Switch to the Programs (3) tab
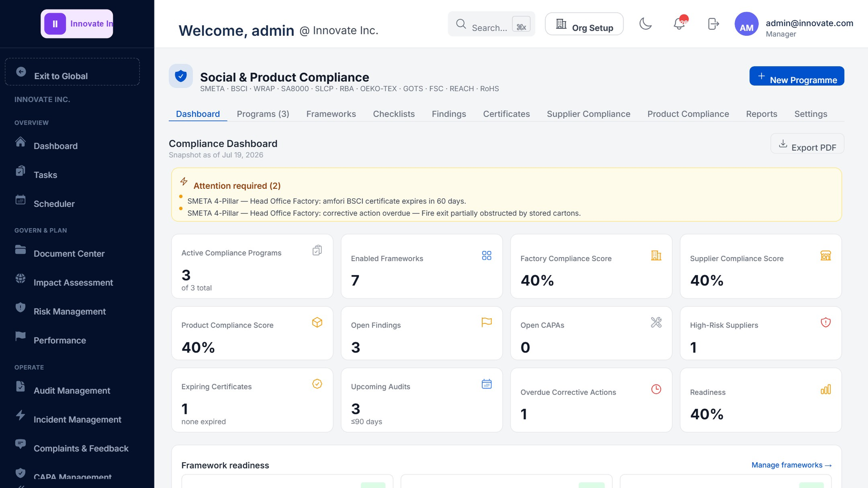This screenshot has height=488, width=868. tap(263, 114)
